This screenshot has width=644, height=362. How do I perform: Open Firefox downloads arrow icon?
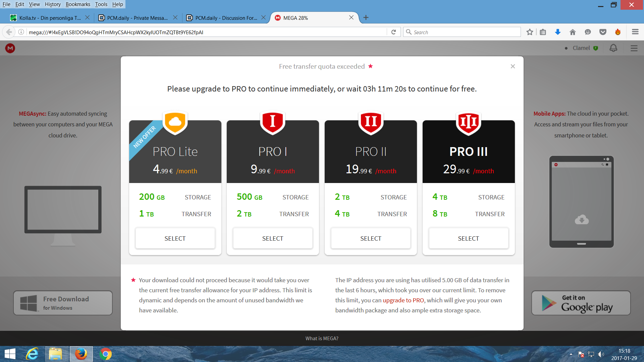point(557,32)
